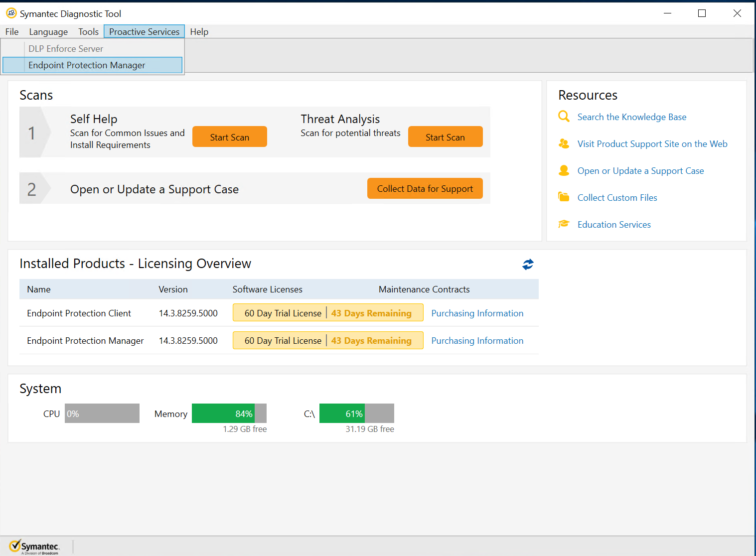
Task: Select the Endpoint Protection Manager name cell in table
Action: (85, 341)
